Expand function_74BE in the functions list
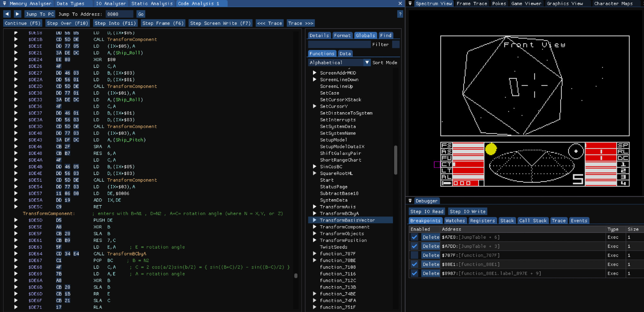The height and width of the screenshot is (312, 644). click(314, 294)
